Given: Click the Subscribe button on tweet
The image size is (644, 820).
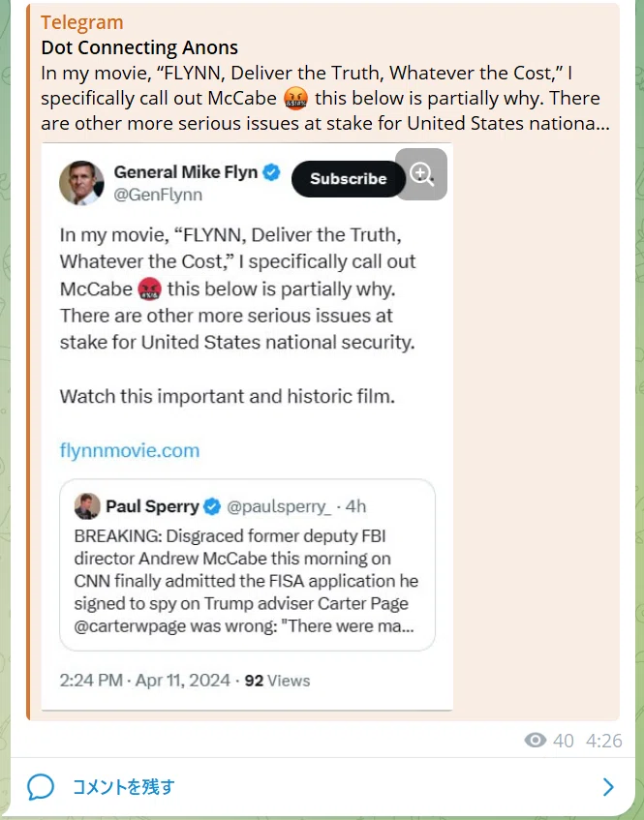Looking at the screenshot, I should click(349, 179).
